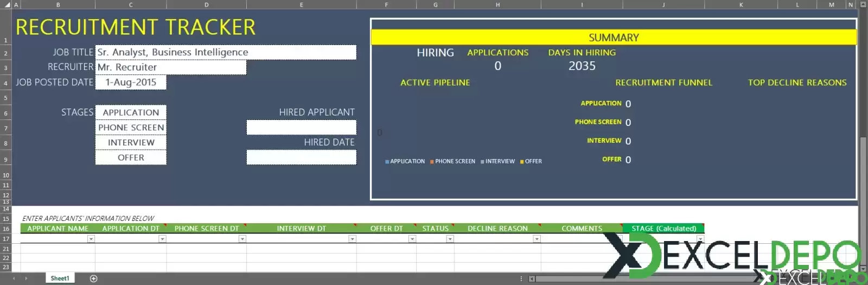Click the sheet tab bar splitter dots
This screenshot has height=285, width=868.
tap(521, 278)
